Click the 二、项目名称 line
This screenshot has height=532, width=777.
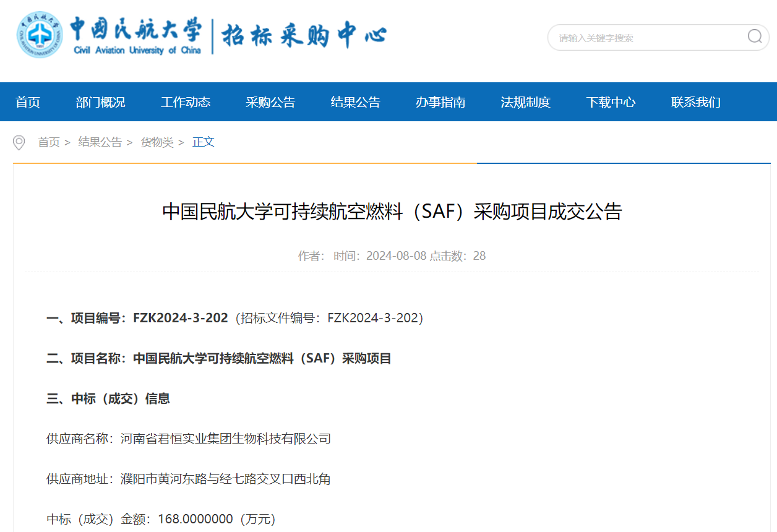click(x=219, y=359)
